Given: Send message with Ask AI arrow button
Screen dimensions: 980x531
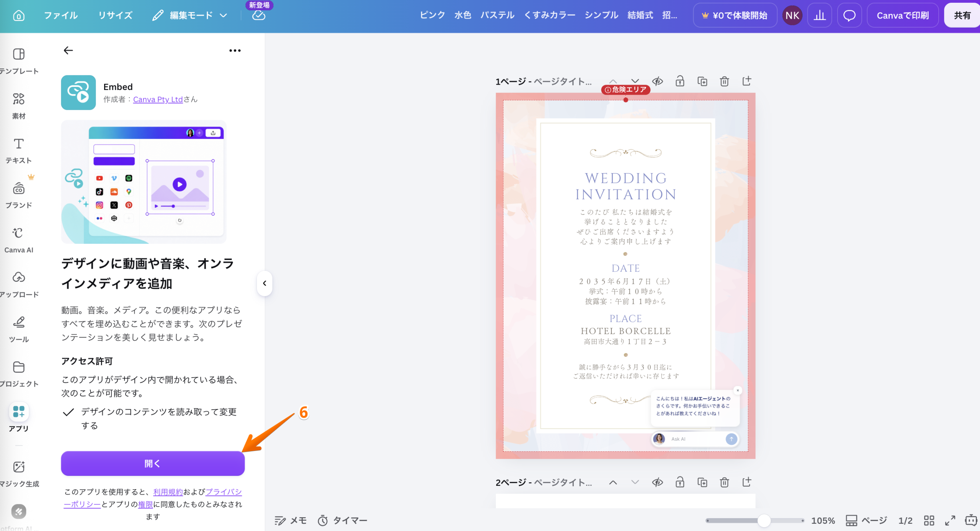Looking at the screenshot, I should (x=731, y=439).
